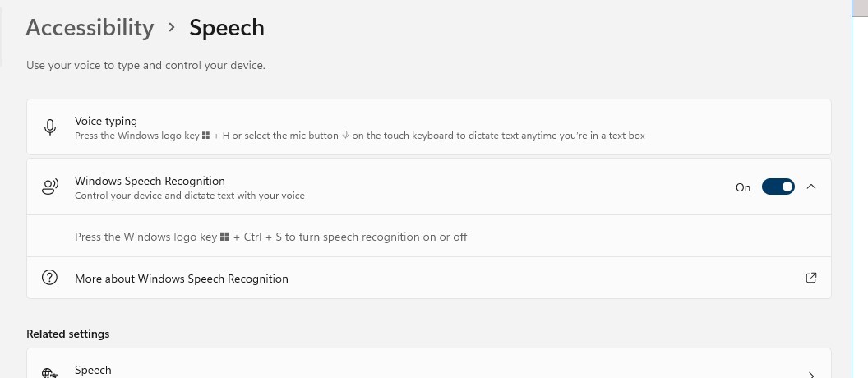Image resolution: width=868 pixels, height=378 pixels.
Task: Turn off the Windows Speech Recognition toggle
Action: (x=778, y=187)
